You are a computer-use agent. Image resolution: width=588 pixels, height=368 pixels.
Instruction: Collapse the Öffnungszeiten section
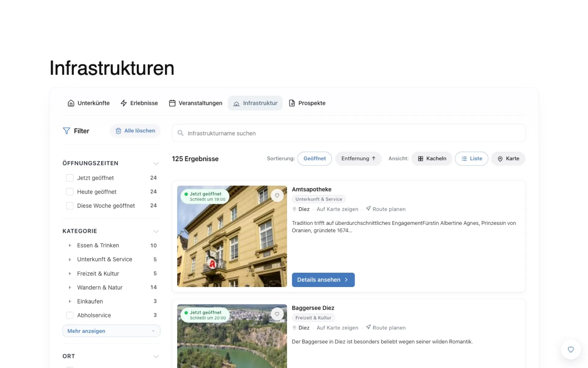(156, 163)
